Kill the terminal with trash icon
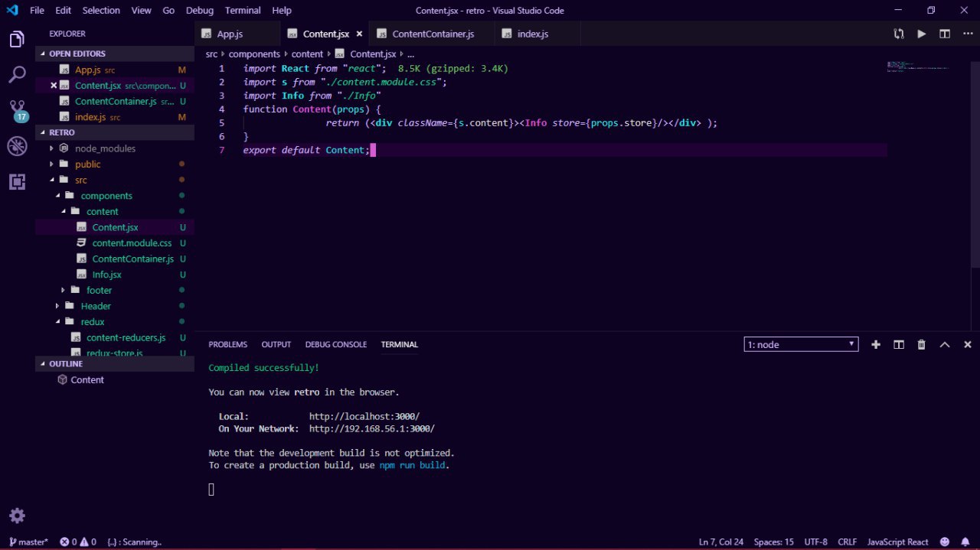This screenshot has width=980, height=550. pyautogui.click(x=922, y=345)
